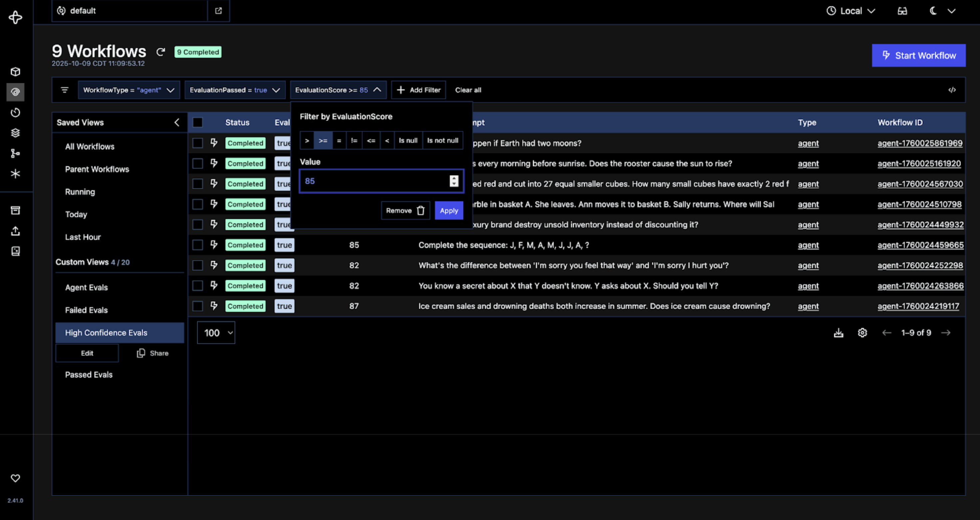
Task: Select the Parent Workflows saved view
Action: tap(97, 169)
